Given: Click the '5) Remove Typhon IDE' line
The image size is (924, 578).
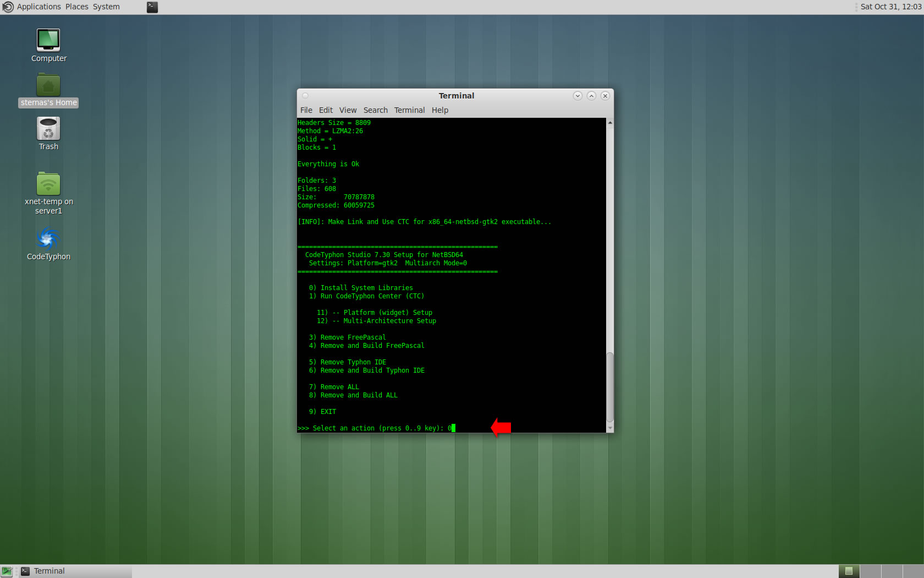Looking at the screenshot, I should (x=347, y=362).
